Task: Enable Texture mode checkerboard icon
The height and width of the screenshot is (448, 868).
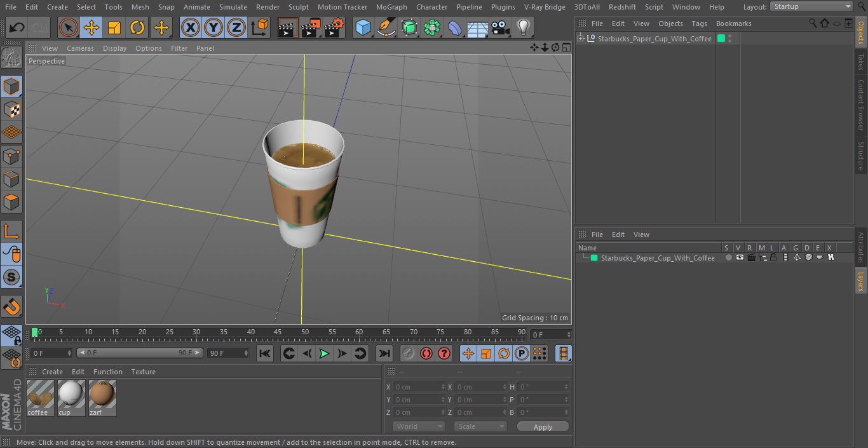Action: 11,109
